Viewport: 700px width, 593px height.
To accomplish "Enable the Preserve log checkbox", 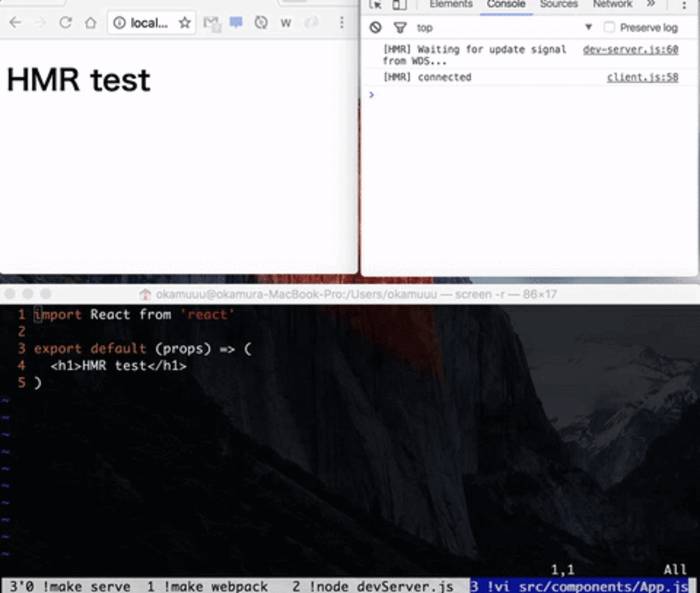I will point(609,27).
